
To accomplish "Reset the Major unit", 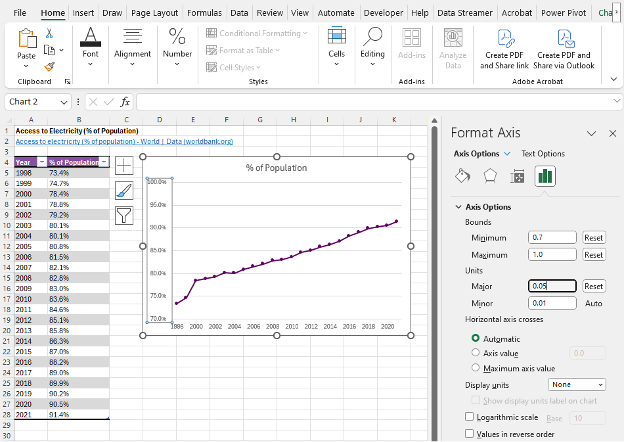I will click(x=593, y=286).
